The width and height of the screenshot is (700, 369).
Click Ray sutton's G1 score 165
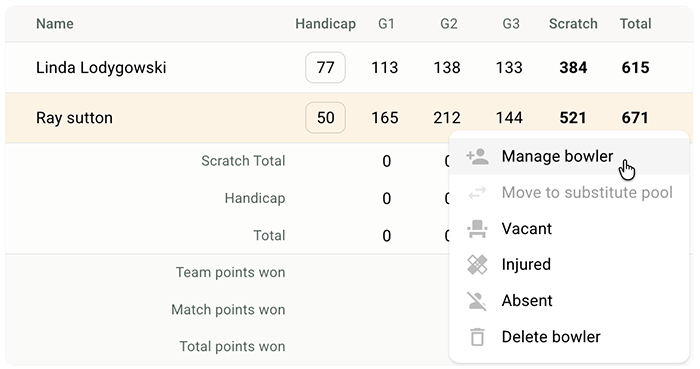coord(385,118)
